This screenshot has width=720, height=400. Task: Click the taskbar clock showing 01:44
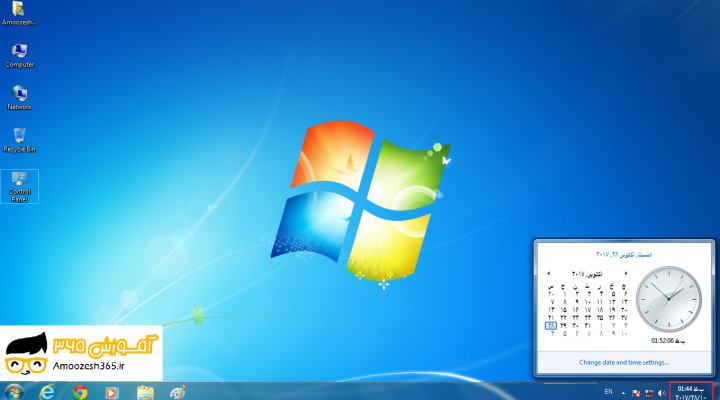coord(691,392)
